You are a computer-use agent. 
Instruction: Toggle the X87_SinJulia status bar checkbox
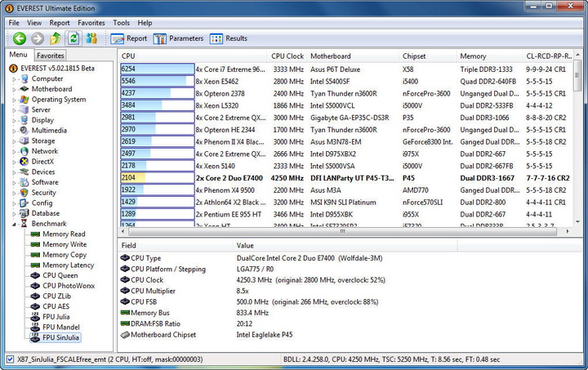[x=11, y=359]
